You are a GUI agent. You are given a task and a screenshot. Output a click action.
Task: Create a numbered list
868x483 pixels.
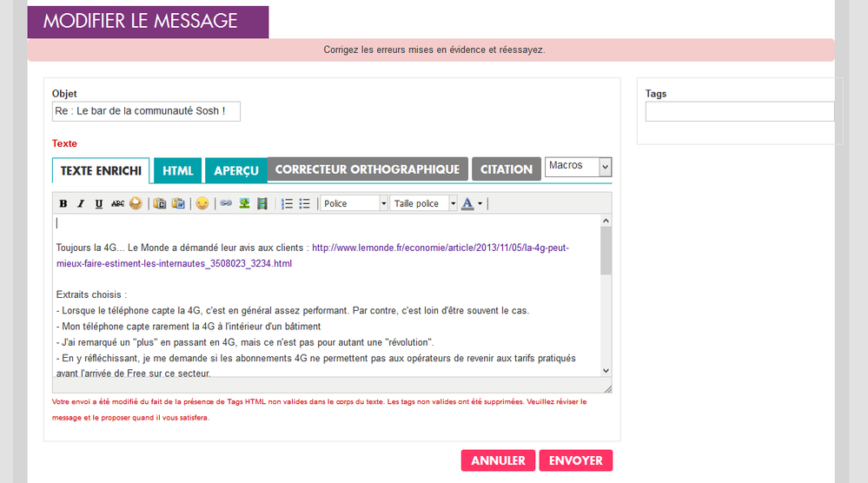(287, 203)
